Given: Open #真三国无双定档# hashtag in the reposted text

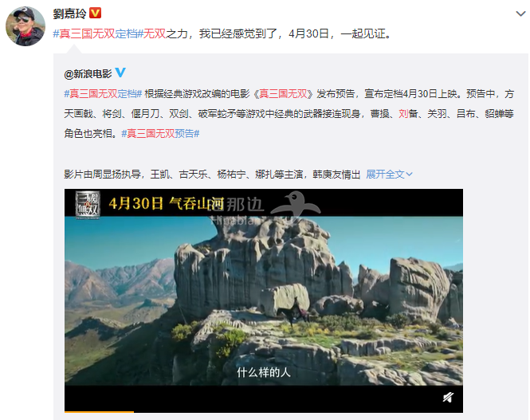Looking at the screenshot, I should [x=103, y=93].
